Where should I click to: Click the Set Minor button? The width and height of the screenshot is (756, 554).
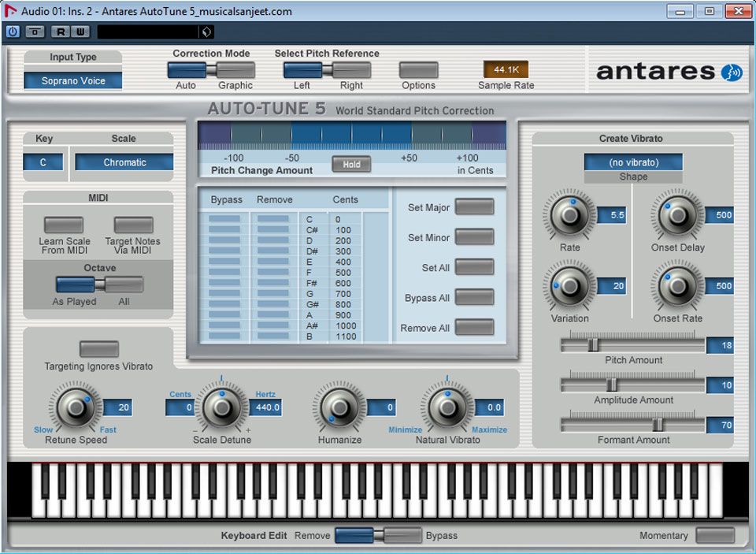point(474,237)
